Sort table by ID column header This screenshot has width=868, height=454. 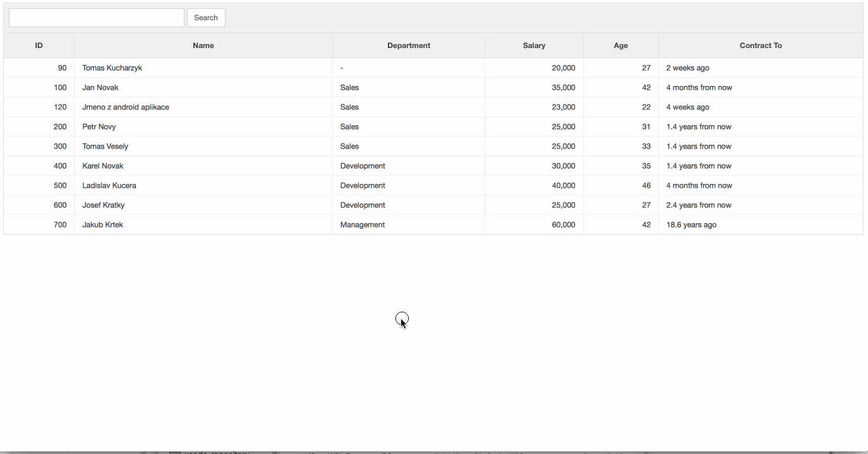coord(39,46)
